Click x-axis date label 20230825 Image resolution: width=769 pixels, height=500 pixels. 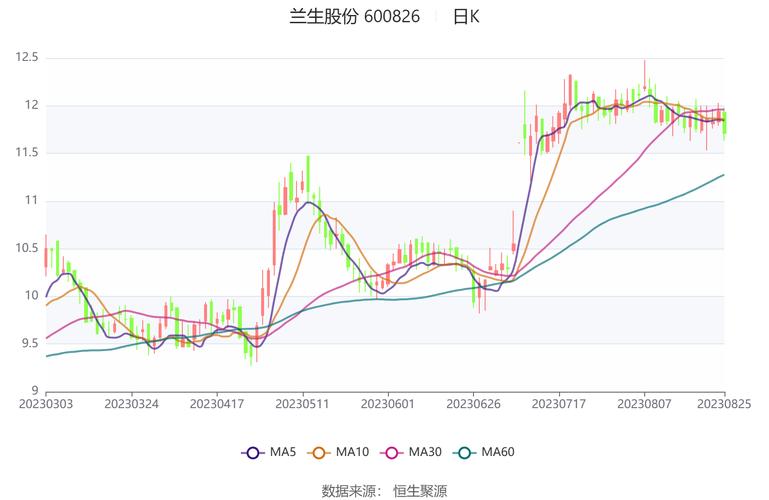724,404
